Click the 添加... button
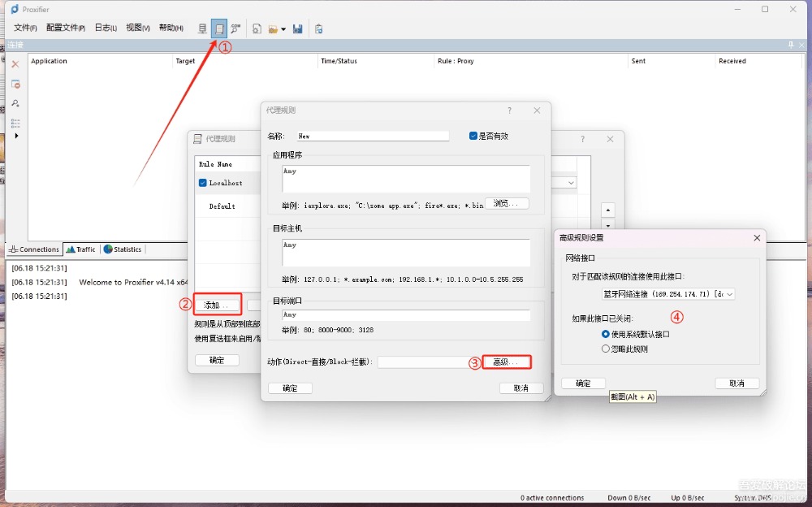This screenshot has width=812, height=507. point(217,305)
